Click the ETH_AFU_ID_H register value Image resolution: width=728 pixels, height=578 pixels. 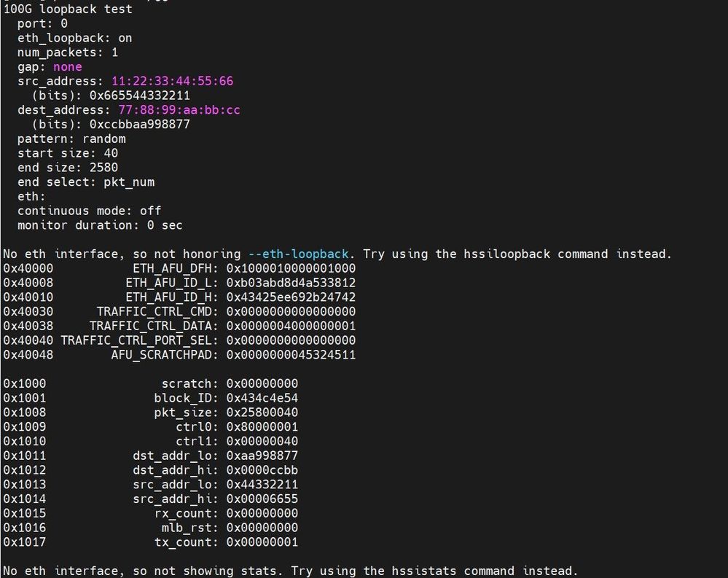[291, 297]
